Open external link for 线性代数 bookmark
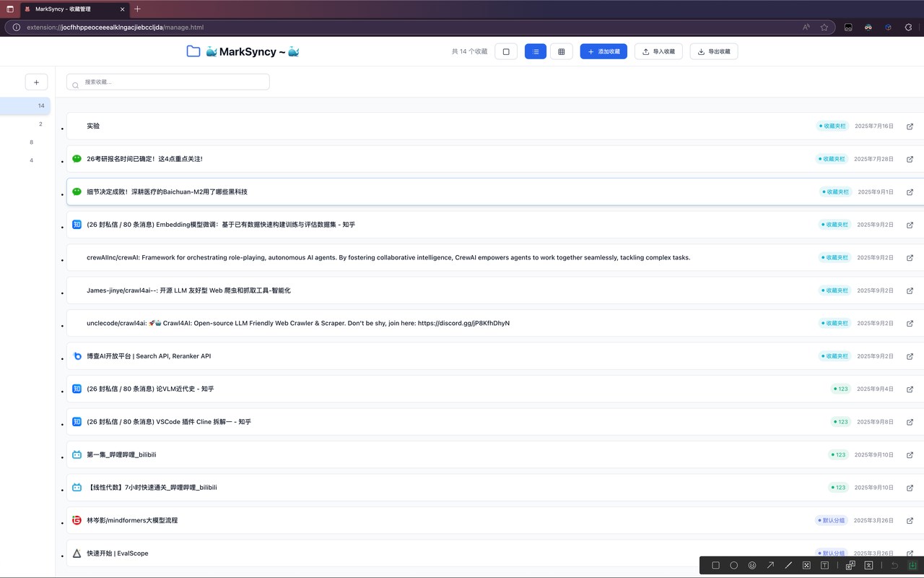 pyautogui.click(x=910, y=488)
